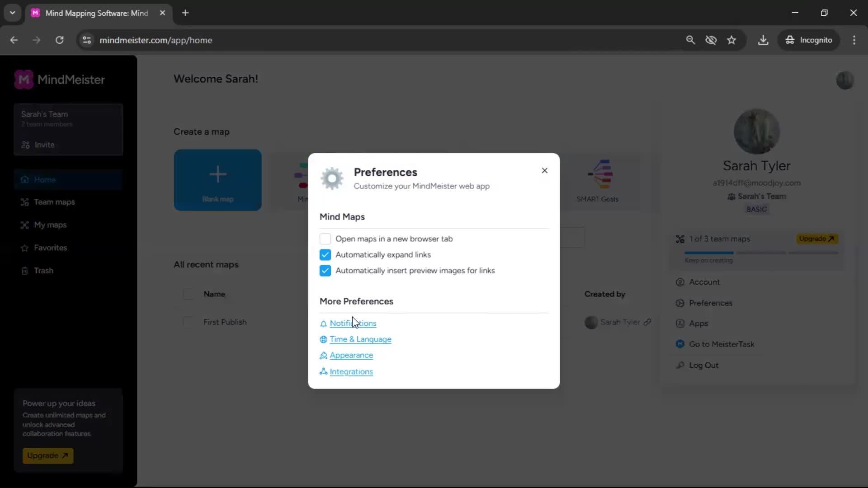Click the yellow Upgrade button in sidebar
Screen dimensions: 868x488
click(48, 455)
